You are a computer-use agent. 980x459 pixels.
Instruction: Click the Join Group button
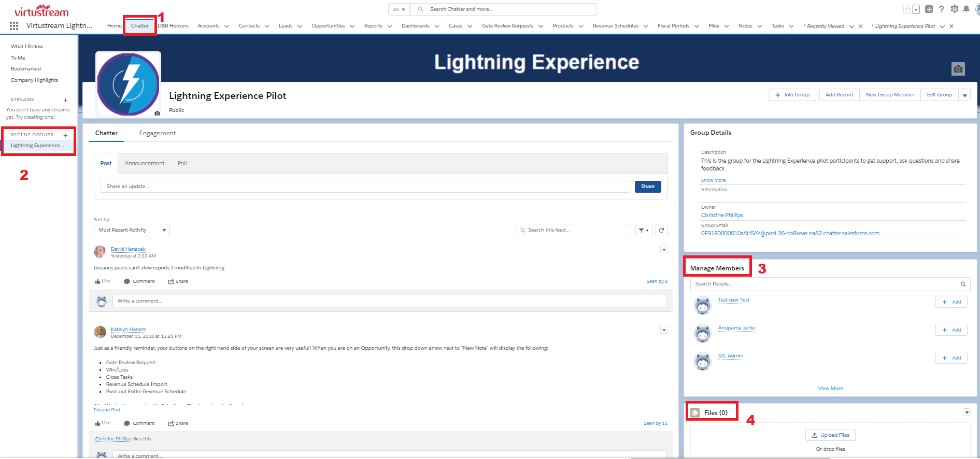pos(792,95)
